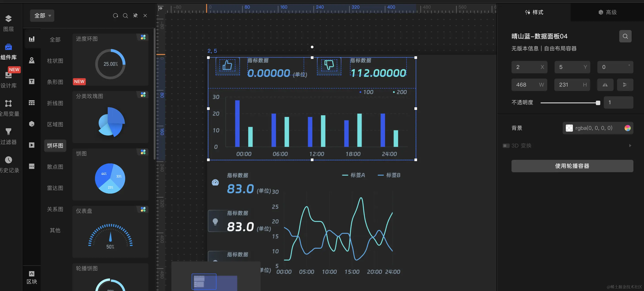Switch to the 高级 tab

point(607,12)
